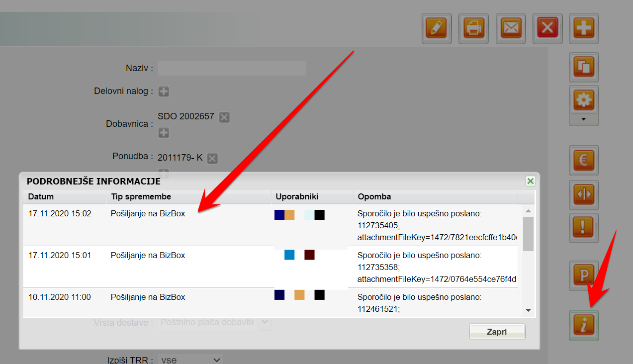Click the copy document icon
The height and width of the screenshot is (364, 633).
[x=584, y=67]
